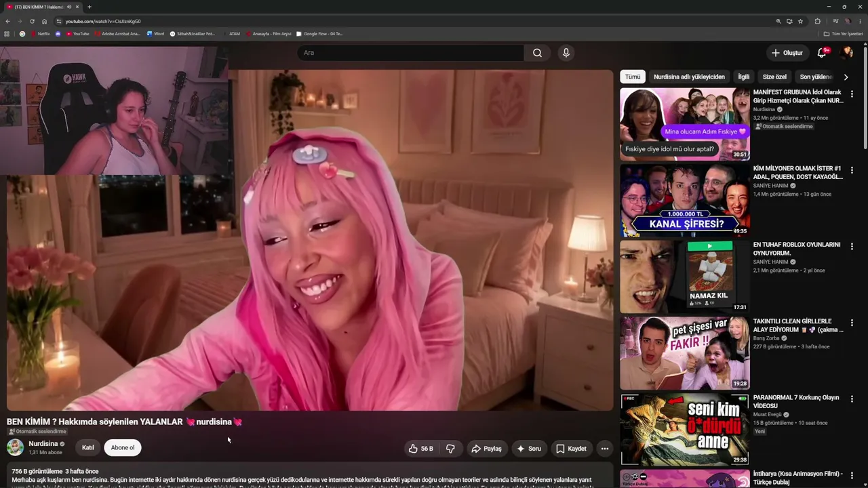The height and width of the screenshot is (488, 868).
Task: Open the YouTube bookmark in bookmarks bar
Action: (77, 33)
